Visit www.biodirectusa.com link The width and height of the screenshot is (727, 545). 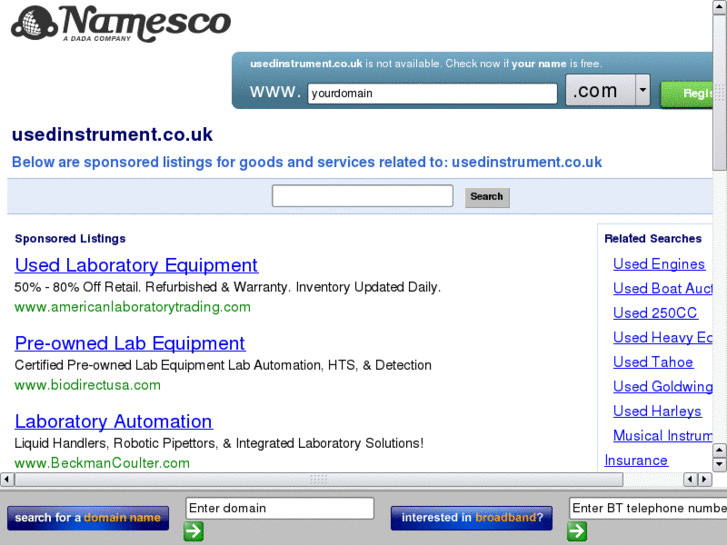pos(88,385)
